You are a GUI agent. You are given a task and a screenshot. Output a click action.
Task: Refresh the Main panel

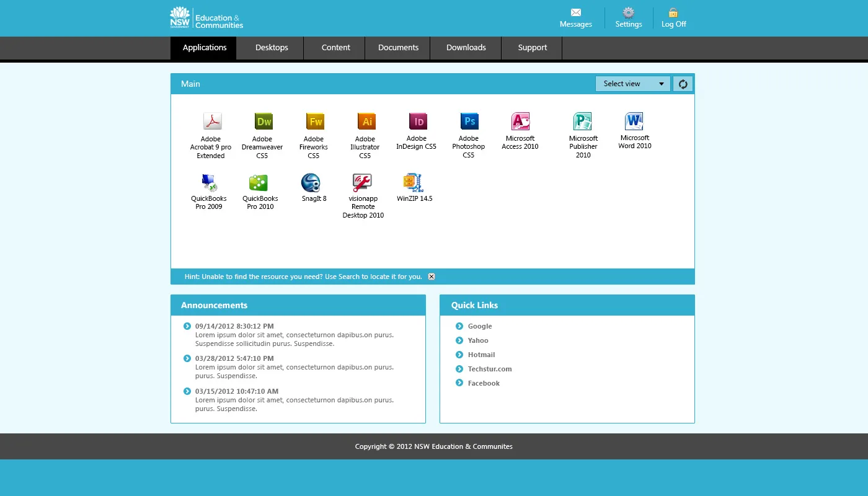tap(683, 84)
